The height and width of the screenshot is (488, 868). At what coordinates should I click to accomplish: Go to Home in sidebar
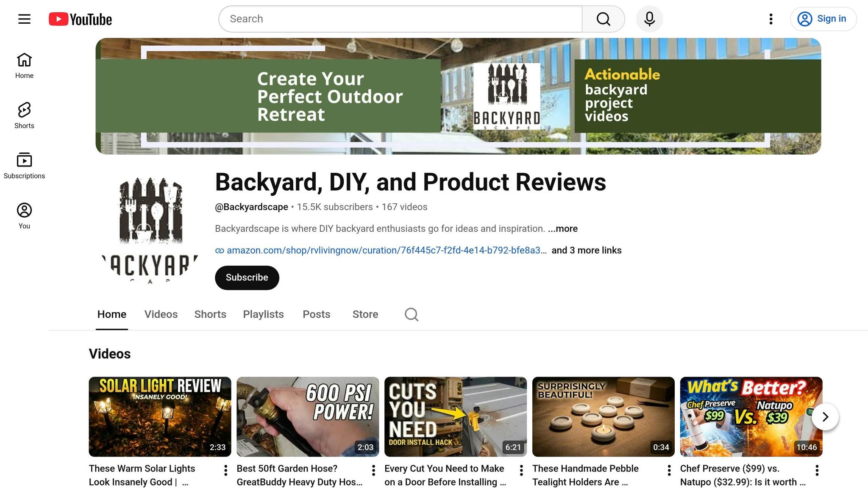coord(24,66)
